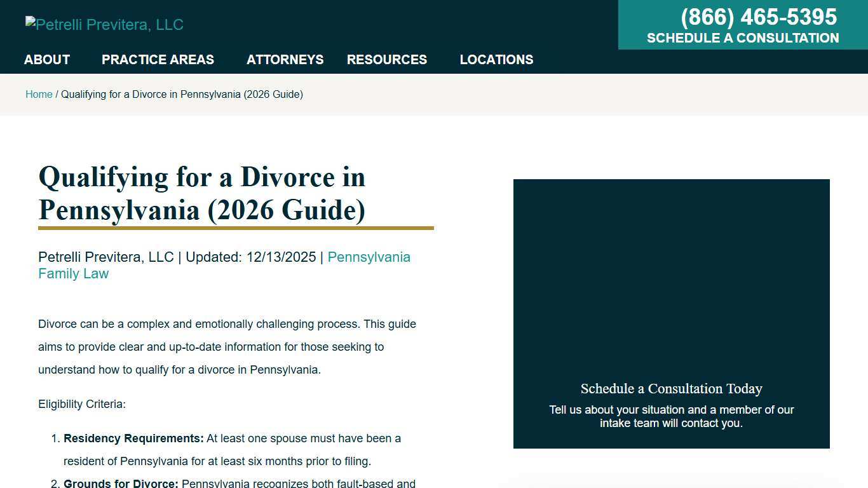
Task: Click the dark consultation sidebar panel
Action: pyautogui.click(x=671, y=286)
